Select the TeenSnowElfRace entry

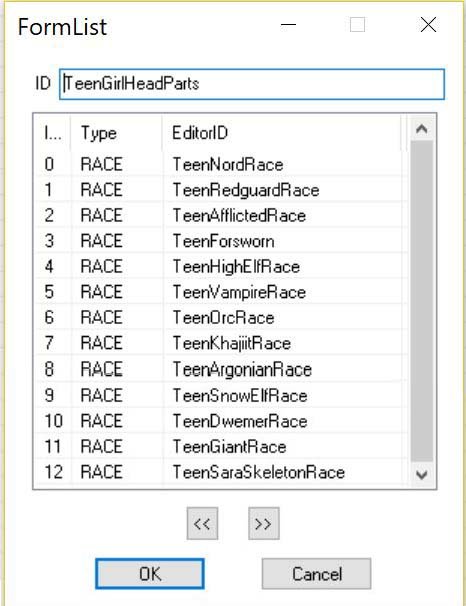[222, 395]
